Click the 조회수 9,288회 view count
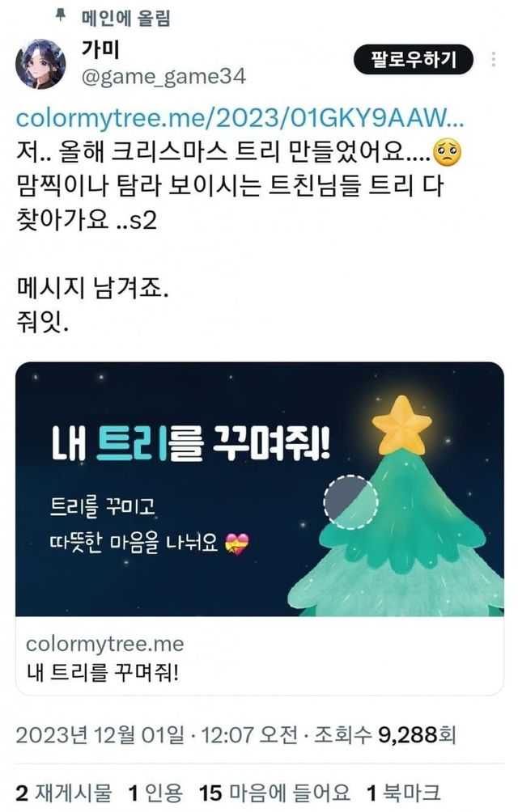The width and height of the screenshot is (518, 812). 385,735
